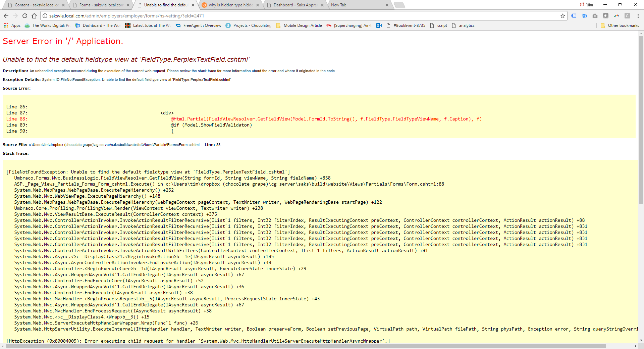Switch to the 'why is hidden type' tab
This screenshot has width=644, height=349.
click(x=230, y=5)
